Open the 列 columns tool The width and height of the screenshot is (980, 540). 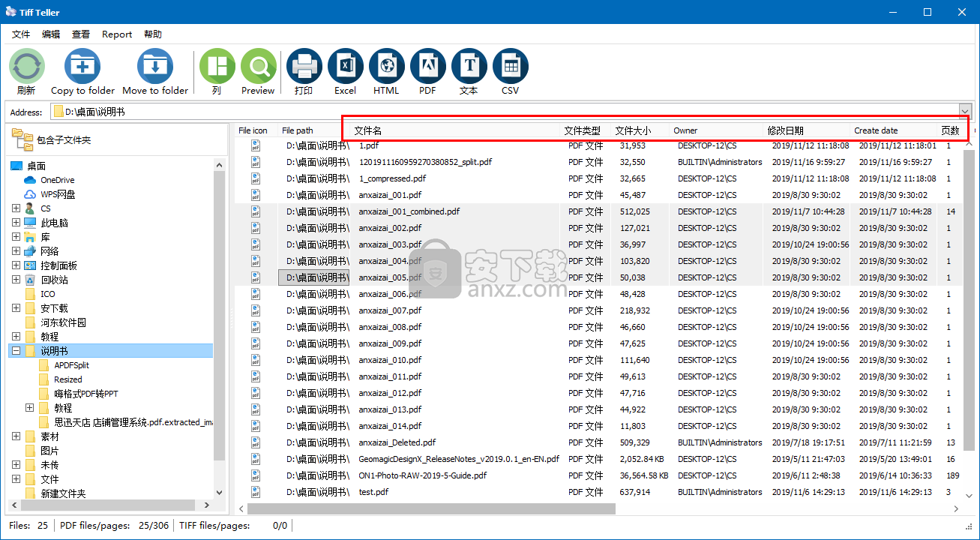click(217, 66)
